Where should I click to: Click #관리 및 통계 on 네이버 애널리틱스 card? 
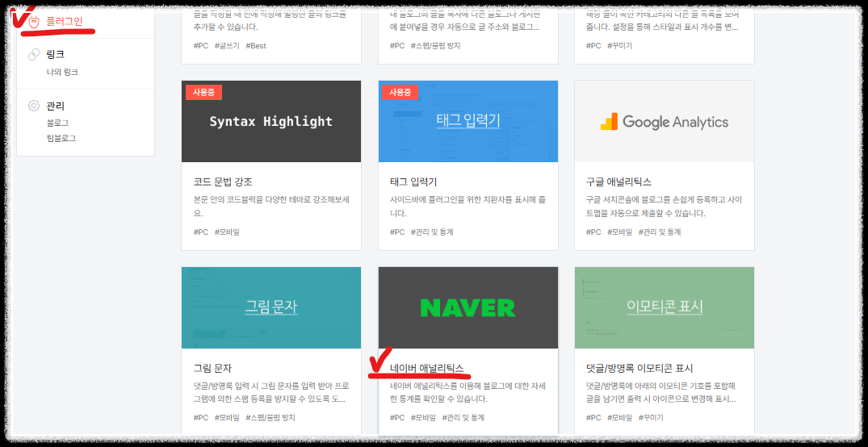[463, 418]
